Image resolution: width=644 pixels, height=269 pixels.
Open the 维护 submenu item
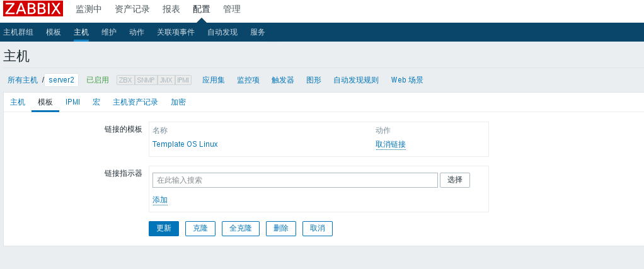point(109,33)
